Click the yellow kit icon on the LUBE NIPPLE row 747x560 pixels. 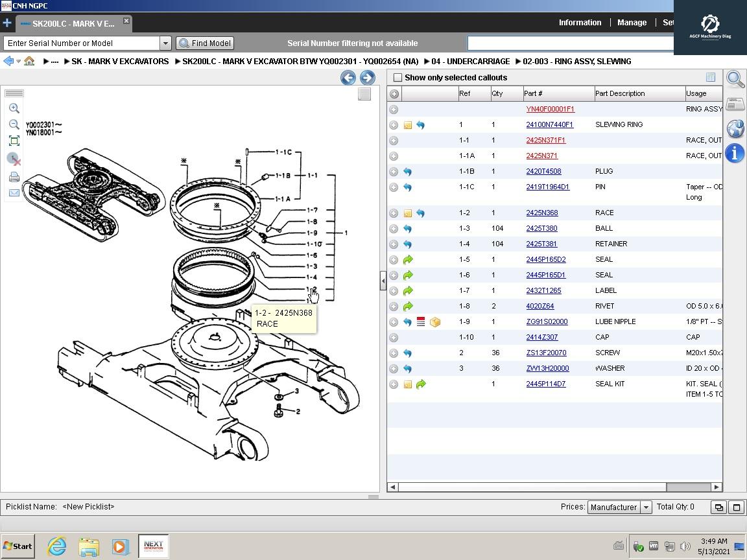click(435, 321)
